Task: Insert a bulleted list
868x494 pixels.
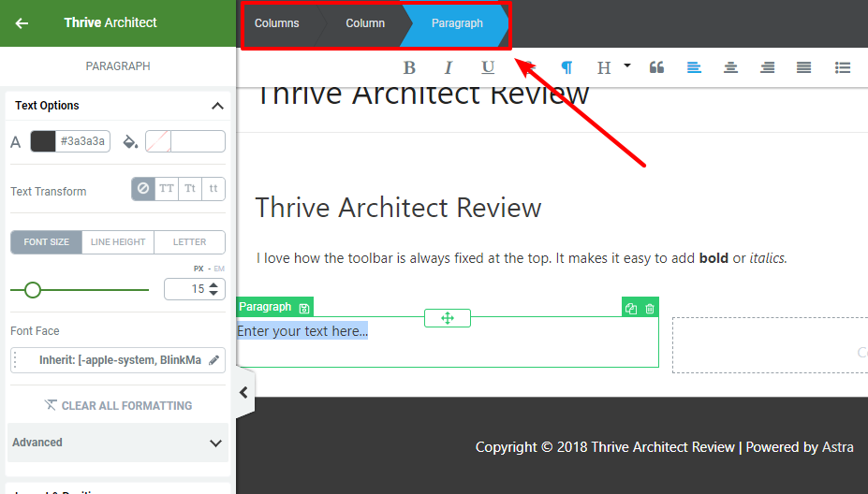Action: (x=843, y=67)
